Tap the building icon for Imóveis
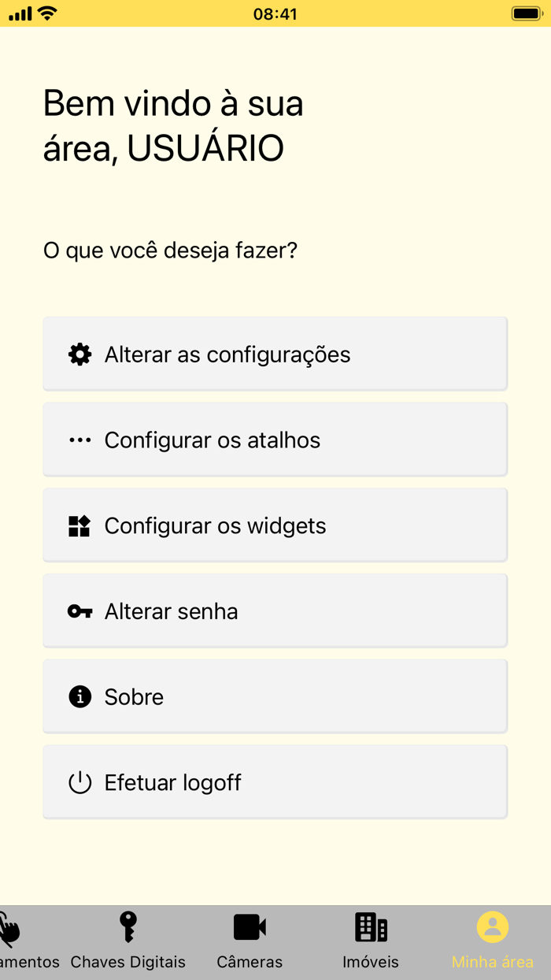Viewport: 551px width, 980px height. (370, 927)
